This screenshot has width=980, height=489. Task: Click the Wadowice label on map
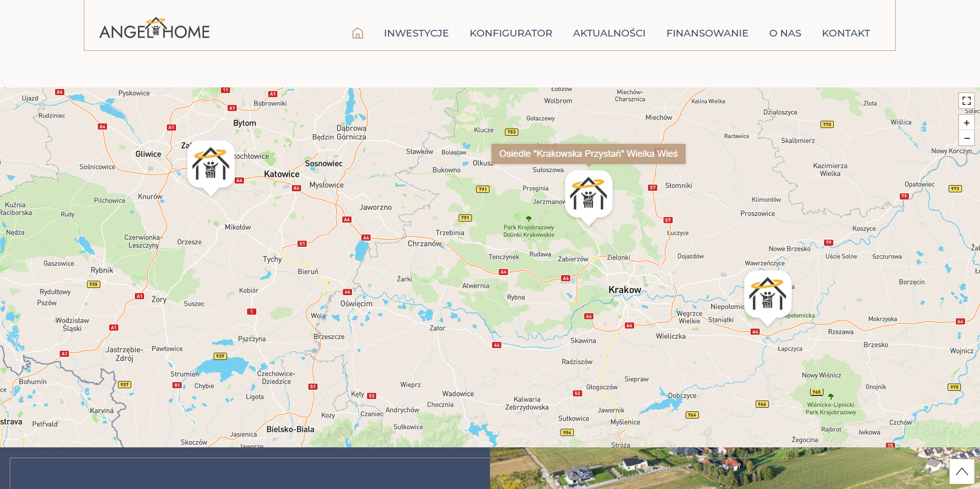pyautogui.click(x=458, y=394)
